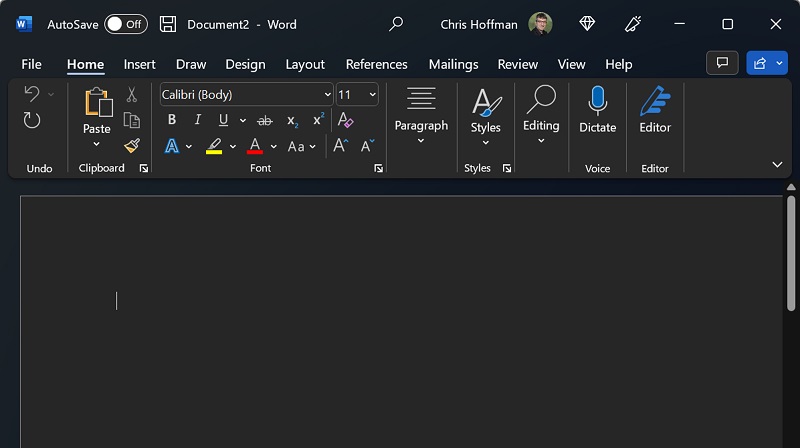The width and height of the screenshot is (800, 448).
Task: Open the Layout ribbon tab
Action: tap(305, 64)
